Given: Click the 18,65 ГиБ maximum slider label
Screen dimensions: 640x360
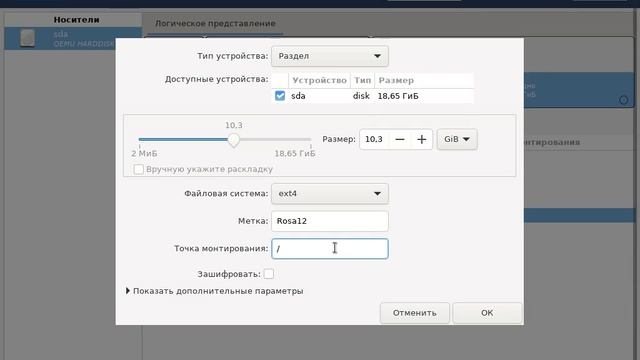Looking at the screenshot, I should pos(295,154).
